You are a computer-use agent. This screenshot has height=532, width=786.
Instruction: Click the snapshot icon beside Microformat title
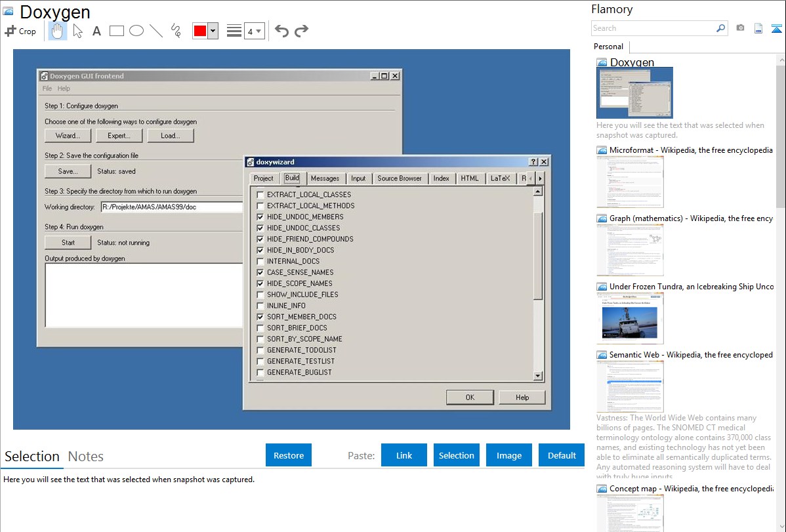point(602,150)
